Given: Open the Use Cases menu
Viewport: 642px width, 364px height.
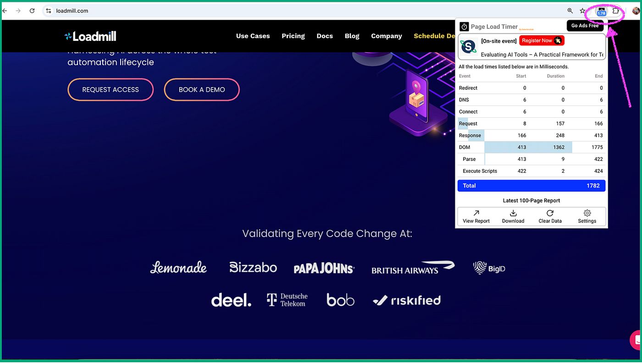Looking at the screenshot, I should [x=253, y=36].
